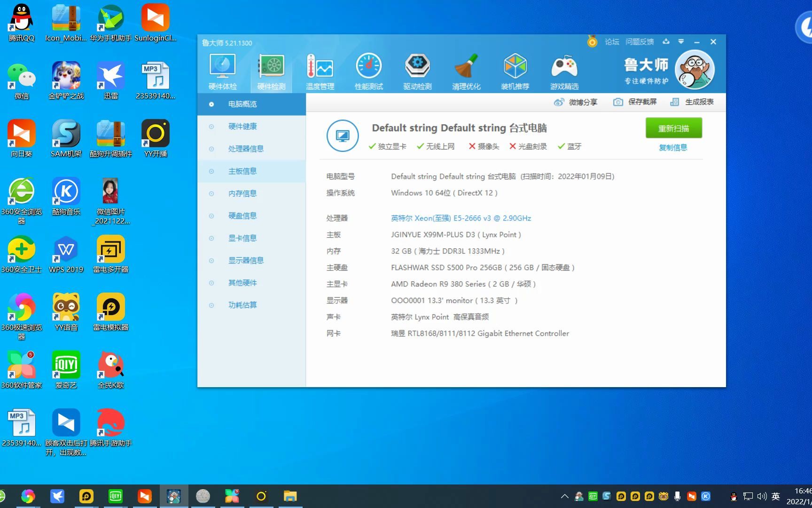Click the 独立显卡 status item
This screenshot has height=508, width=812.
pyautogui.click(x=388, y=146)
